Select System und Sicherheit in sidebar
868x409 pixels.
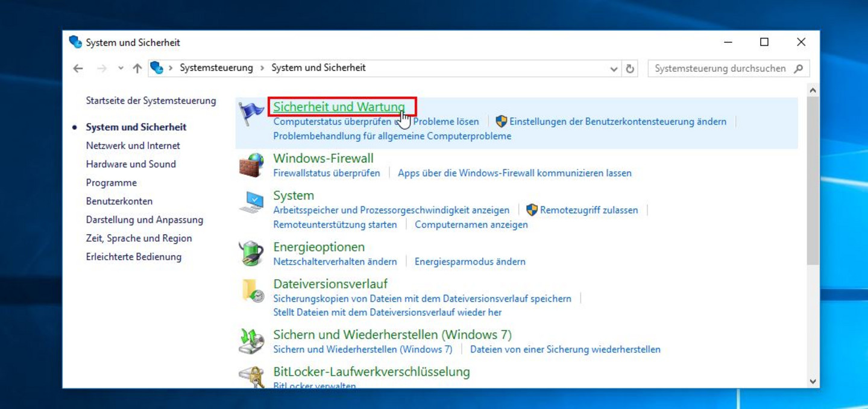[136, 127]
